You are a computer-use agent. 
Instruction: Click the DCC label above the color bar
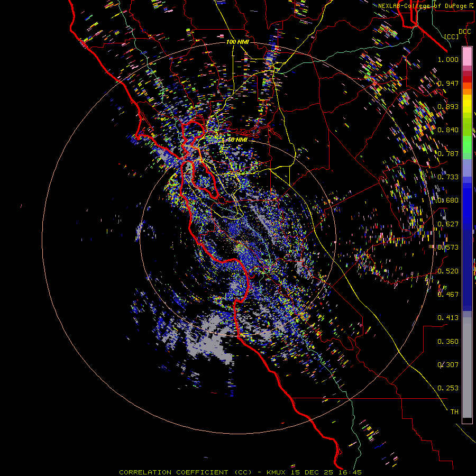click(464, 32)
